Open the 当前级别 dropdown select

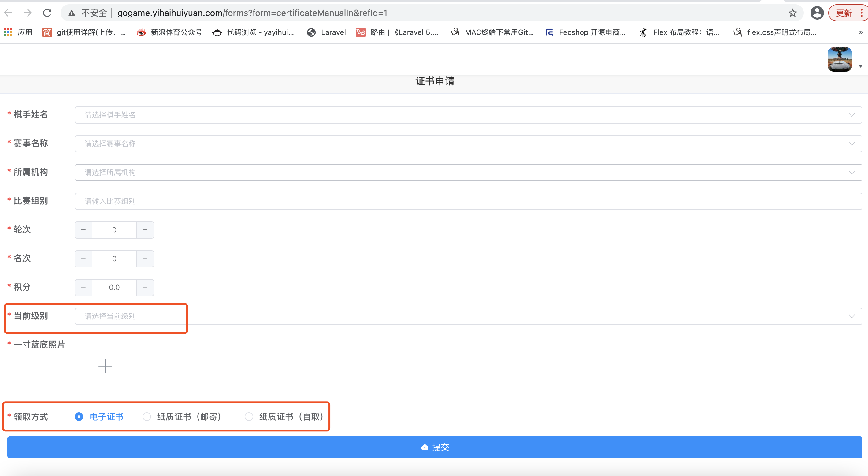click(x=468, y=316)
